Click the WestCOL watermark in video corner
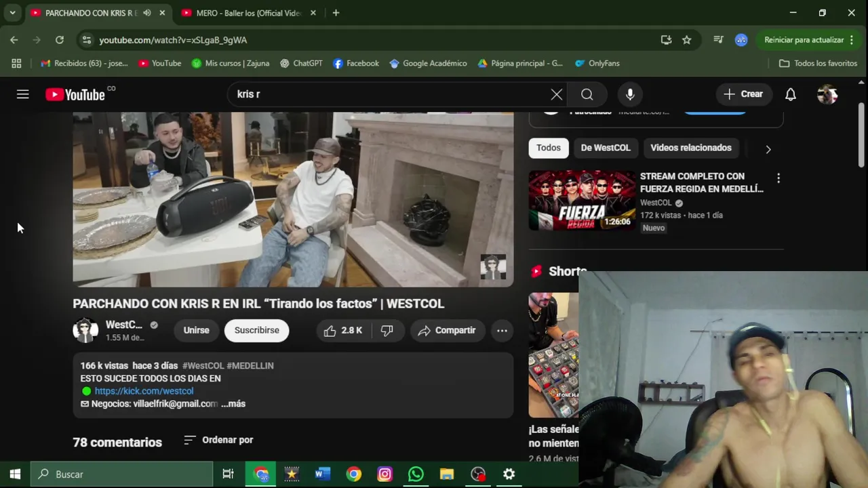Image resolution: width=868 pixels, height=488 pixels. [x=493, y=267]
